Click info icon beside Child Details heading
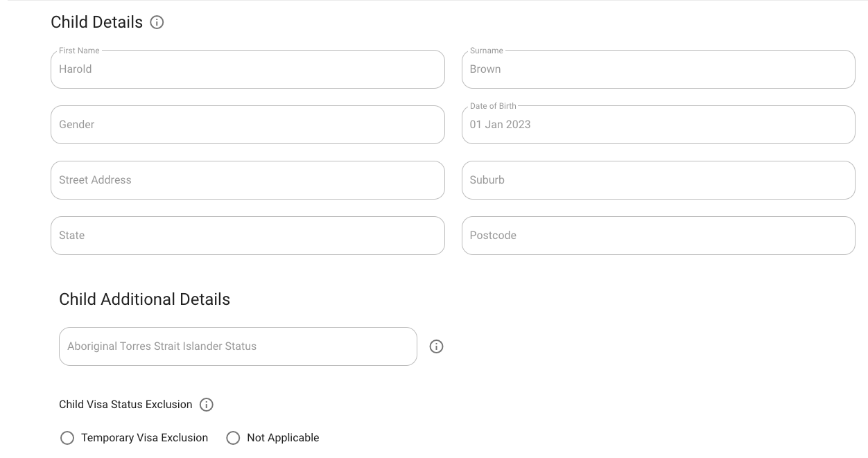 pos(157,23)
